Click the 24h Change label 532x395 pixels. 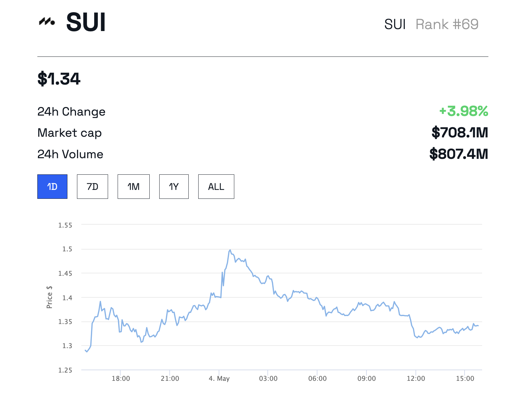71,112
